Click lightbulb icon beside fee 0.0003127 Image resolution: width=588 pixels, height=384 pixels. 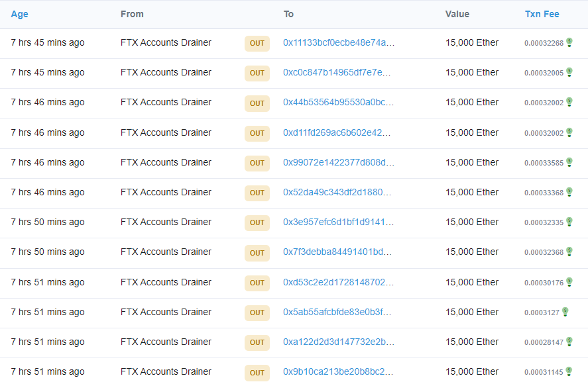point(565,312)
